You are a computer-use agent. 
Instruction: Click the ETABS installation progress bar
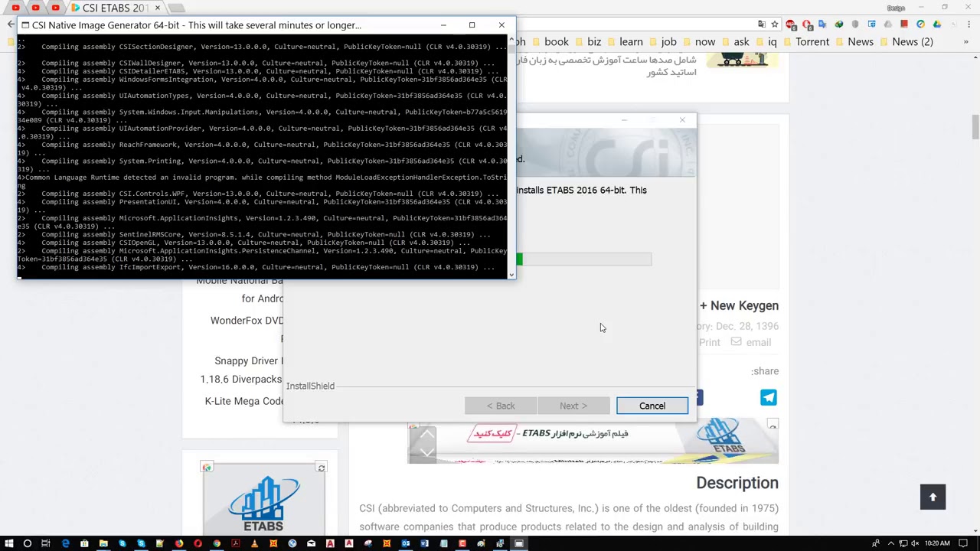tap(583, 260)
